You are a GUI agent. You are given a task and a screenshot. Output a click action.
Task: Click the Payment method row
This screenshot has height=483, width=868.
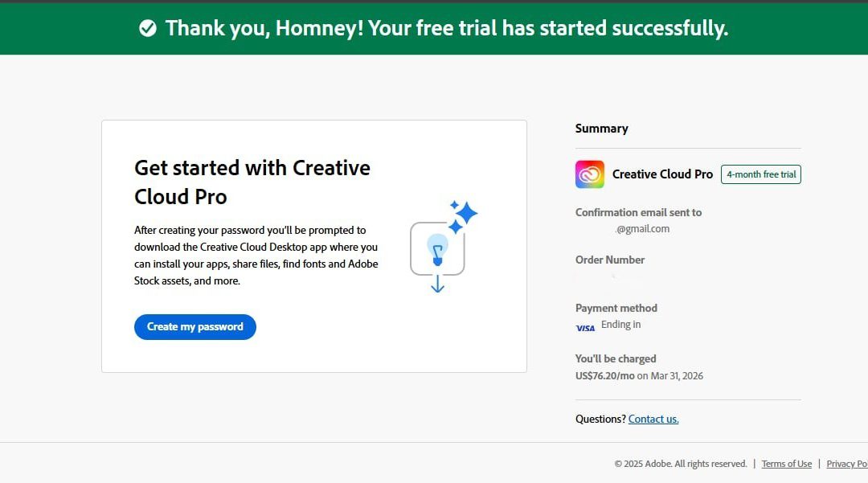pyautogui.click(x=616, y=308)
